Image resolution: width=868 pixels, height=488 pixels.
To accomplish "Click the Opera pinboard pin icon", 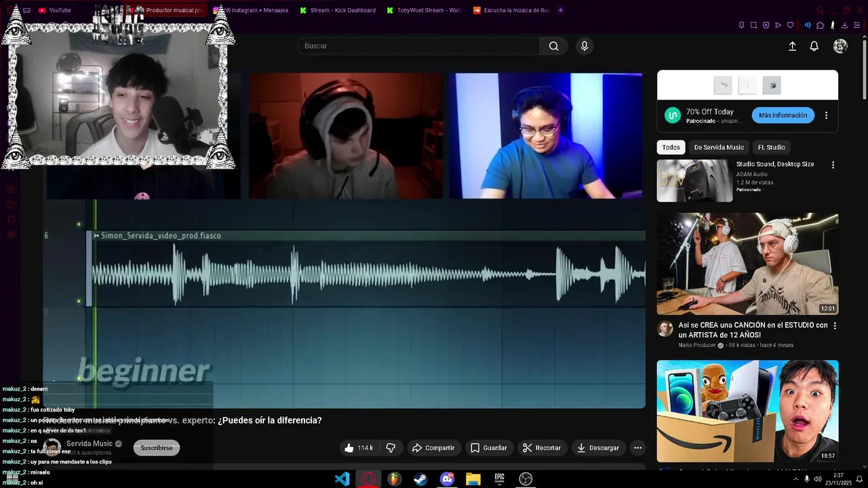I will (741, 25).
